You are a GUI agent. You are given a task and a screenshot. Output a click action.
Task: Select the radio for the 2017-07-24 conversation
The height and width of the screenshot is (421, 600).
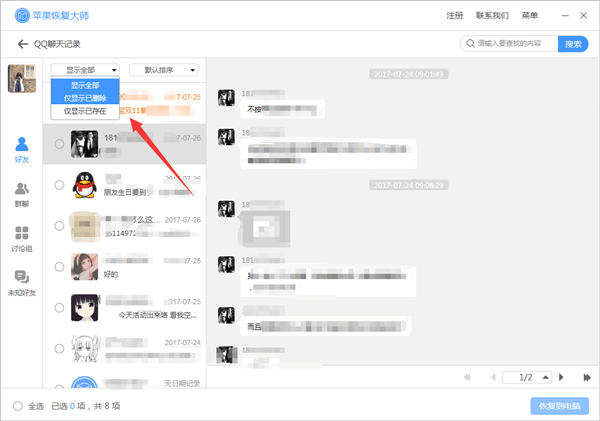(59, 349)
